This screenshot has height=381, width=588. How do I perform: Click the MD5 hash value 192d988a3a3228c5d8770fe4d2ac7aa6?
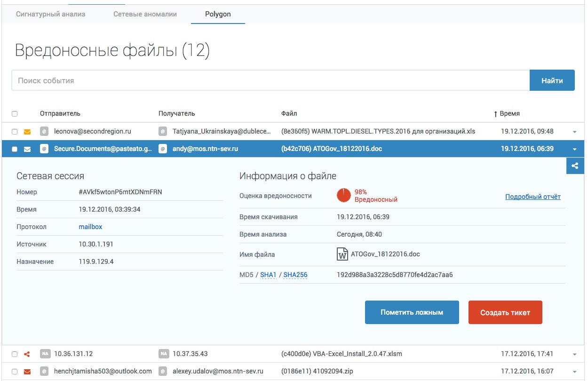pyautogui.click(x=395, y=275)
